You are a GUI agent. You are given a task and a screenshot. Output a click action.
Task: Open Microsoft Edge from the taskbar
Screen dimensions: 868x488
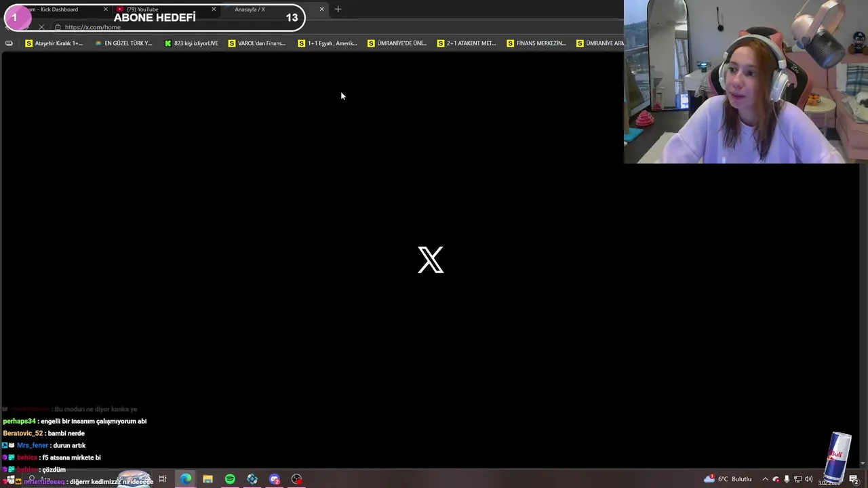[185, 479]
